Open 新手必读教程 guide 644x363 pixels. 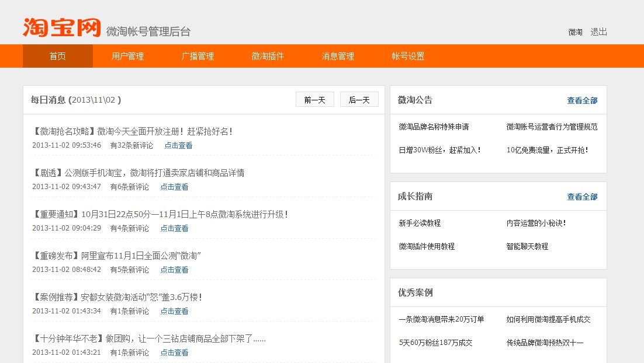(420, 223)
